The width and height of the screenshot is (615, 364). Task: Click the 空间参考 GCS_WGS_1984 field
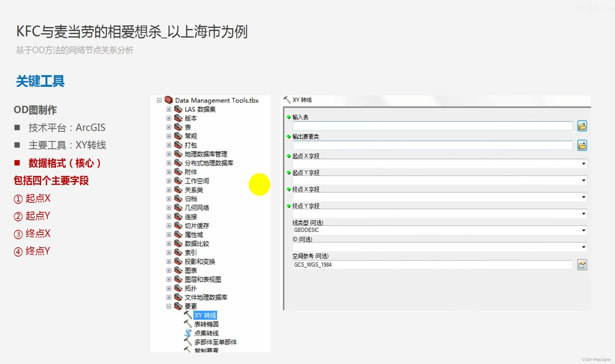[x=432, y=265]
